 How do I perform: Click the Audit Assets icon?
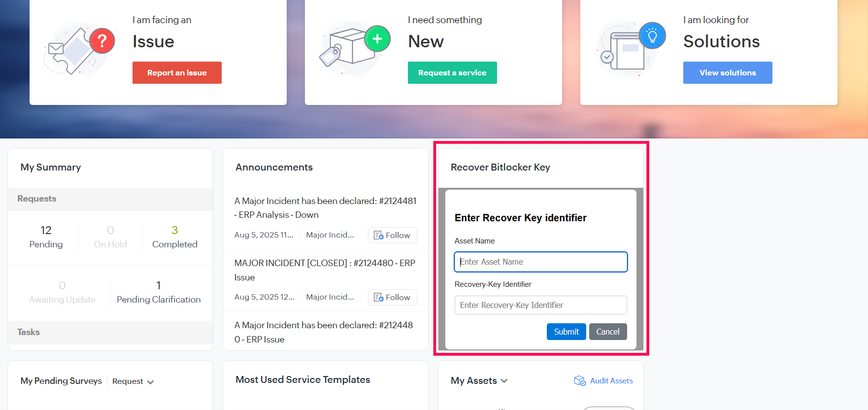pyautogui.click(x=580, y=381)
